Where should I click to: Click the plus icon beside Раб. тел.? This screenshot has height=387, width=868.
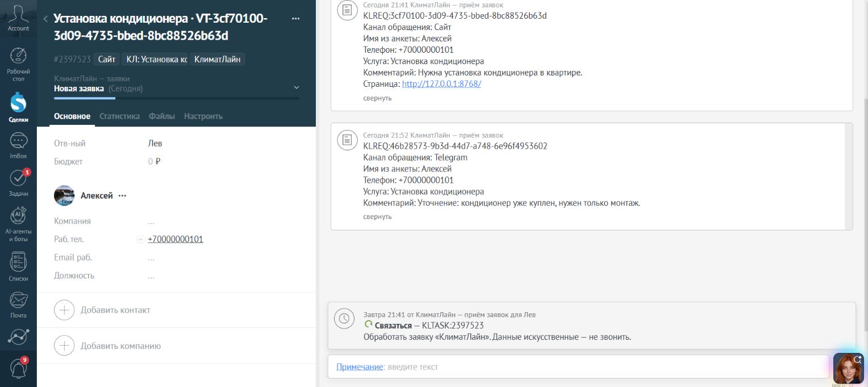(140, 239)
